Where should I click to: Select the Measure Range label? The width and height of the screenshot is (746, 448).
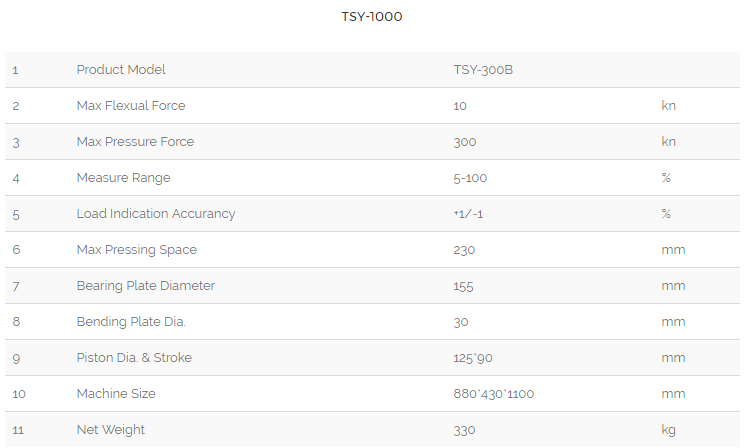pyautogui.click(x=123, y=178)
